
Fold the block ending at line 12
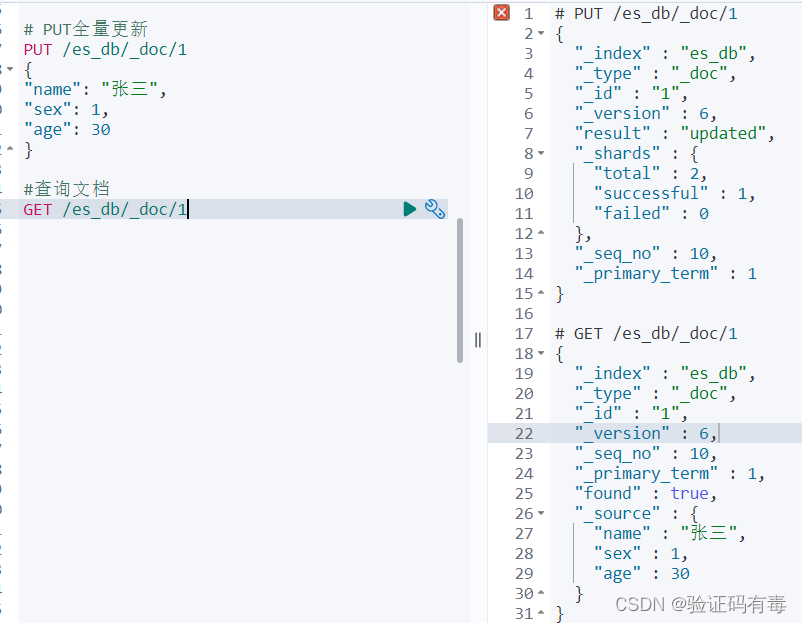point(541,233)
